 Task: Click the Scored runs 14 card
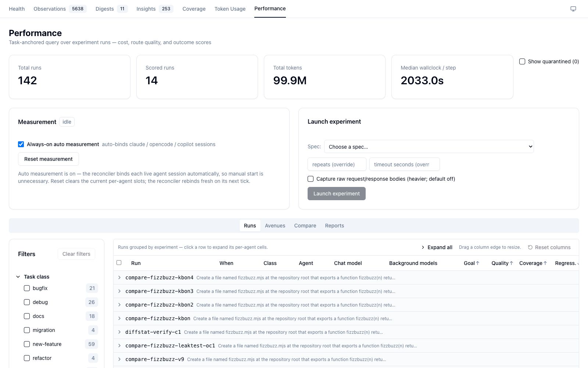[x=197, y=77]
